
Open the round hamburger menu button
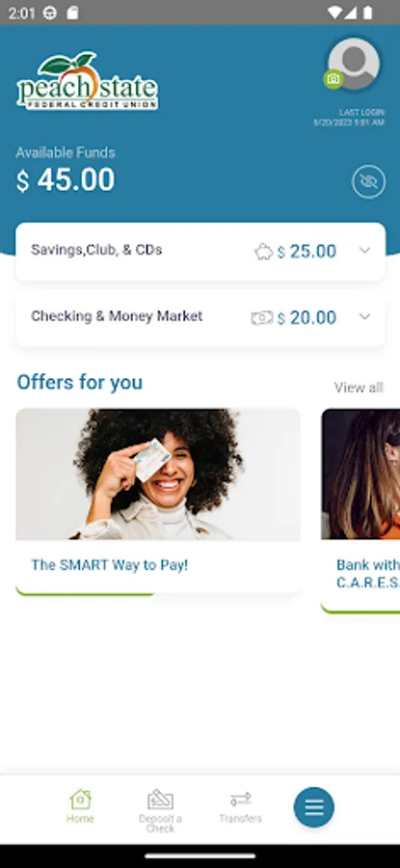[x=313, y=807]
